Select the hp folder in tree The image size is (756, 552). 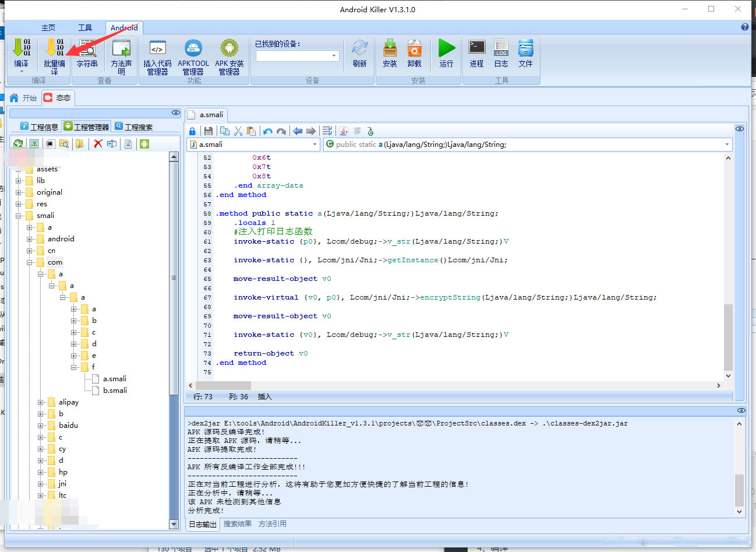63,472
